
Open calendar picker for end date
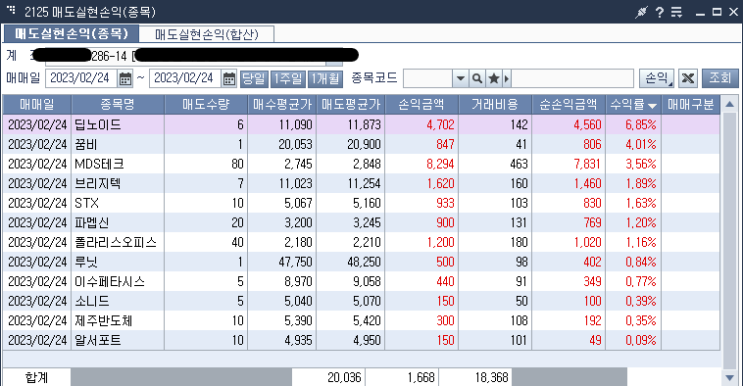229,79
